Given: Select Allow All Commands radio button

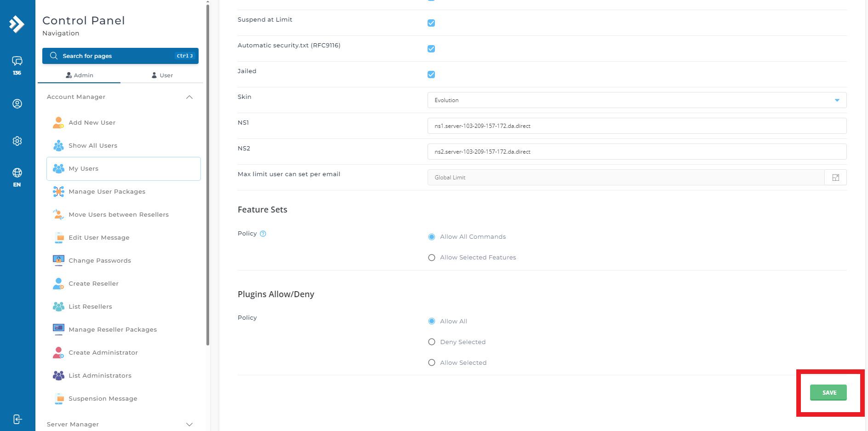Looking at the screenshot, I should tap(432, 237).
